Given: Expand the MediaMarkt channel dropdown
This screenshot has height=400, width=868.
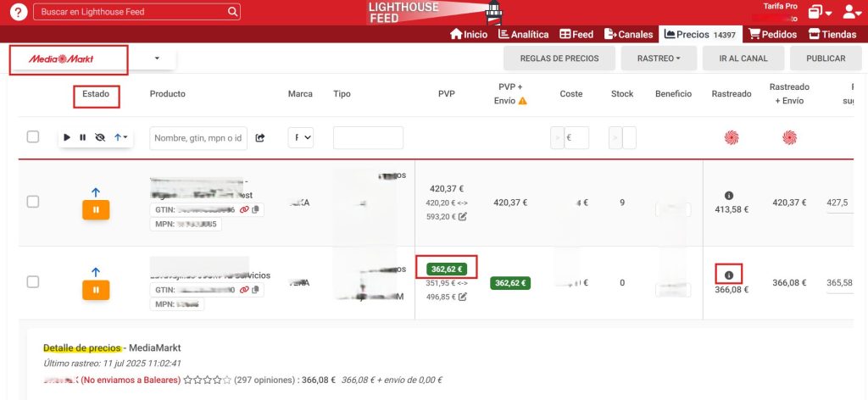Looking at the screenshot, I should point(157,58).
